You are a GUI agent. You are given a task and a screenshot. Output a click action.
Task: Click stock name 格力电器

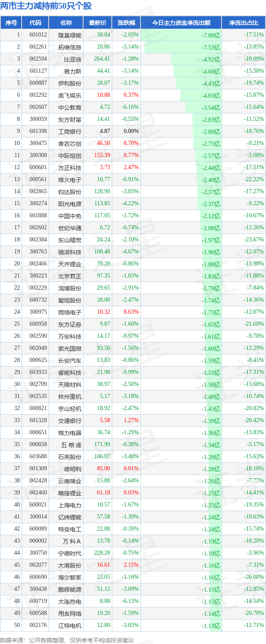tap(70, 433)
